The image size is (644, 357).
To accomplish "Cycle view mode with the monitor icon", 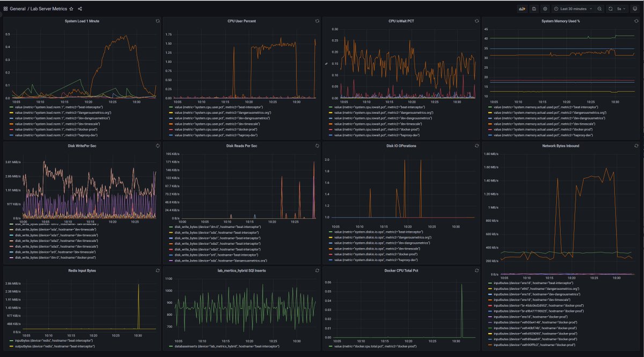I will pos(636,9).
